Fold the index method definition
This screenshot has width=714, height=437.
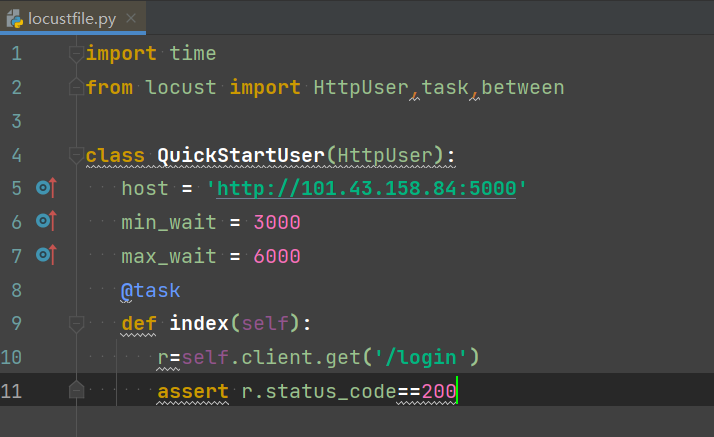point(74,324)
